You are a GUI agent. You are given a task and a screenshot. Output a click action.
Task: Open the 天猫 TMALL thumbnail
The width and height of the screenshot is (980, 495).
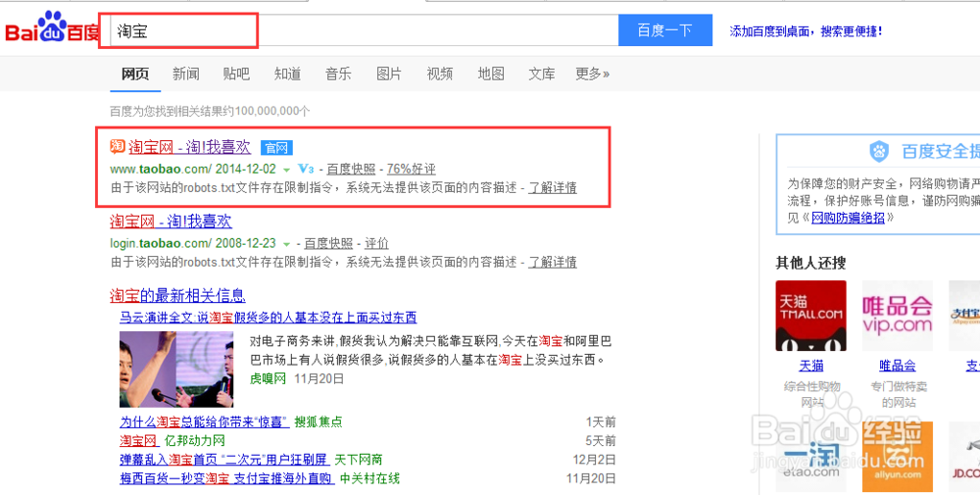810,316
